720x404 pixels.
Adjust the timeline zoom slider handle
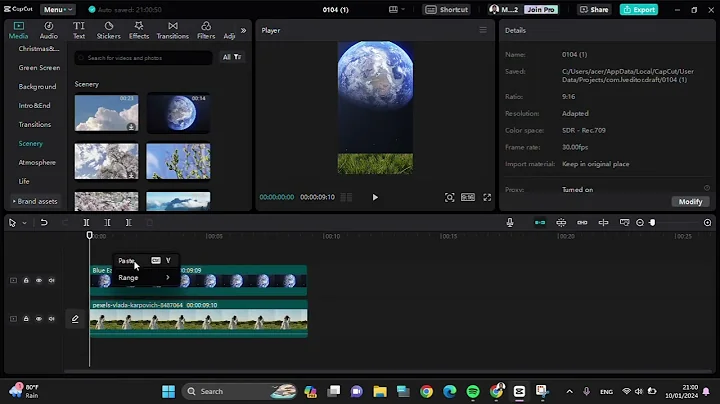(652, 223)
